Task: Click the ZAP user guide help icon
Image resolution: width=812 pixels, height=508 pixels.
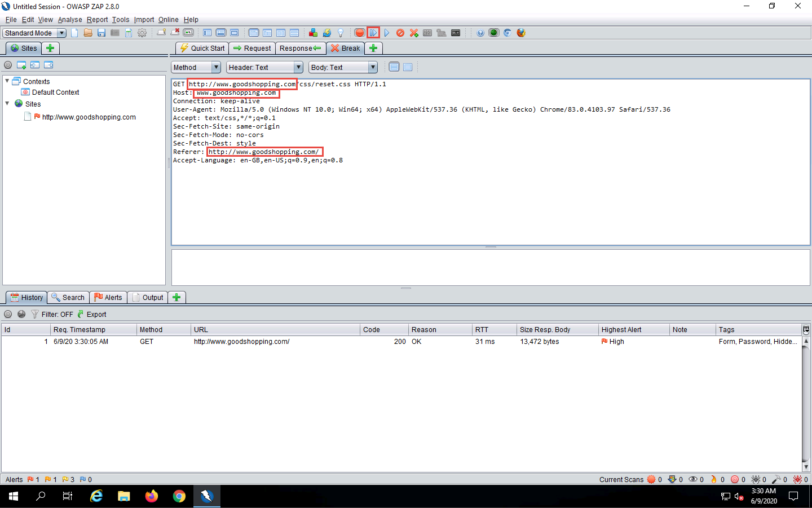Action: (480, 33)
